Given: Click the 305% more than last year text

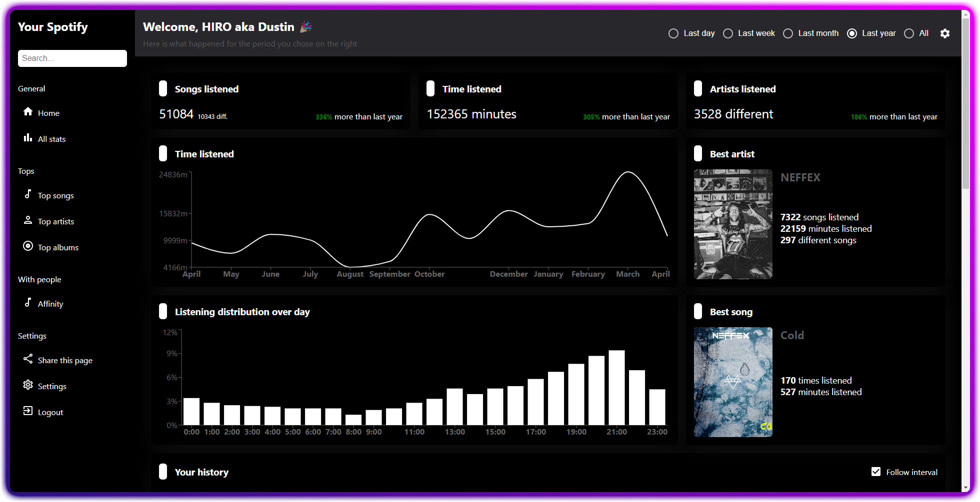Looking at the screenshot, I should click(x=626, y=117).
